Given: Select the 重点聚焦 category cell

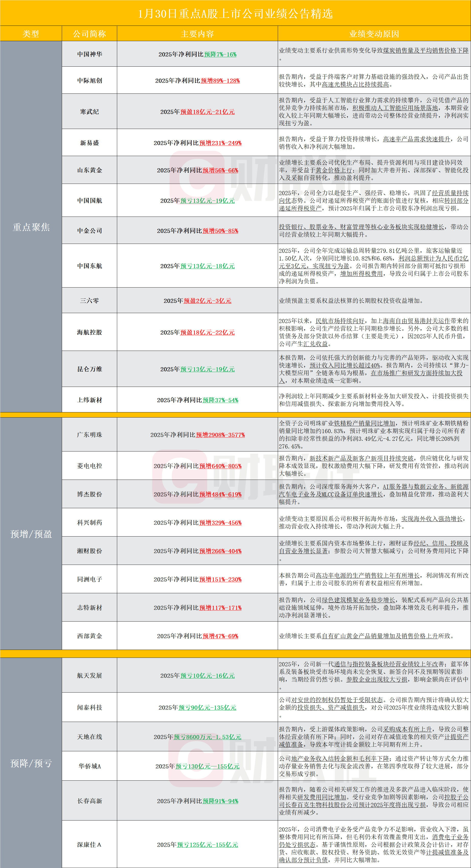Looking at the screenshot, I should point(31,227).
